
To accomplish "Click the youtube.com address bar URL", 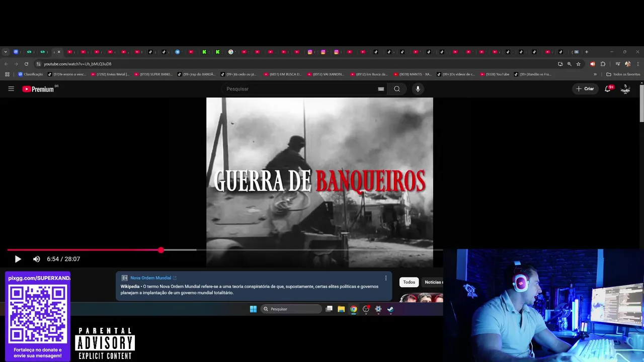I will [77, 64].
